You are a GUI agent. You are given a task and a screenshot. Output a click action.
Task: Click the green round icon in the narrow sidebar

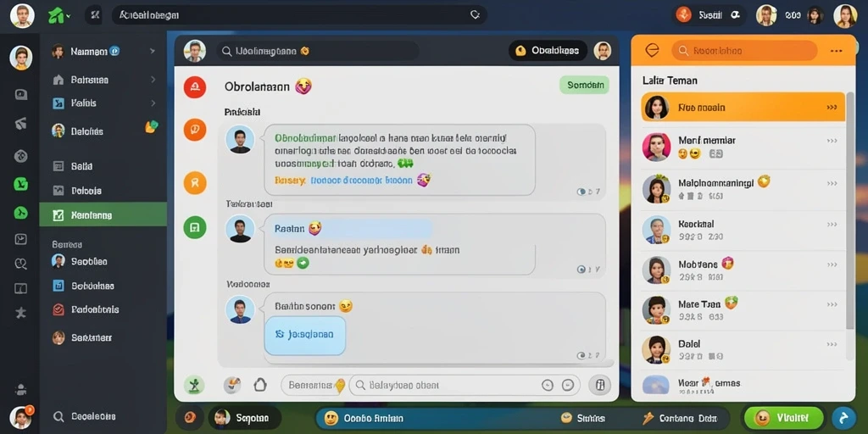(x=20, y=213)
